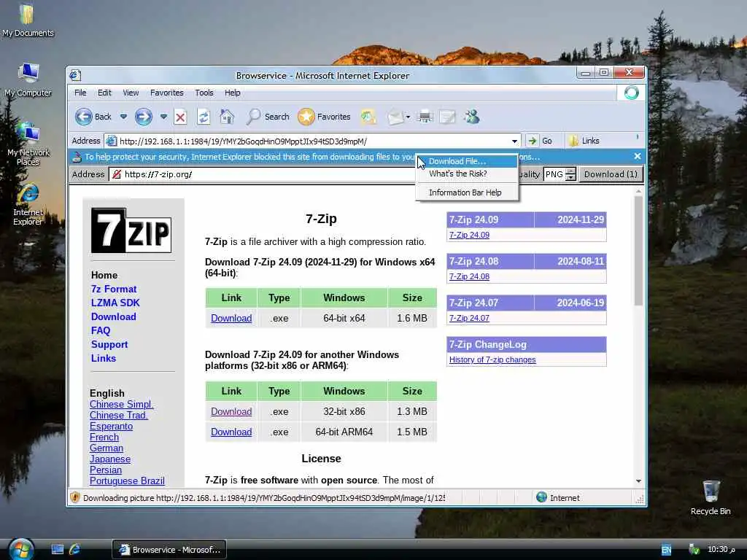Click the 10:30 system clock

tap(721, 549)
